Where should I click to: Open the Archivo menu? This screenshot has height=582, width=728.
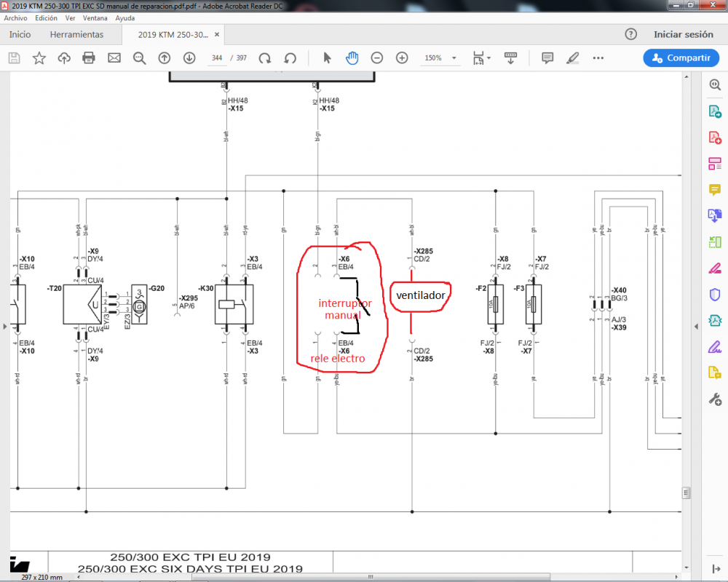pyautogui.click(x=16, y=18)
